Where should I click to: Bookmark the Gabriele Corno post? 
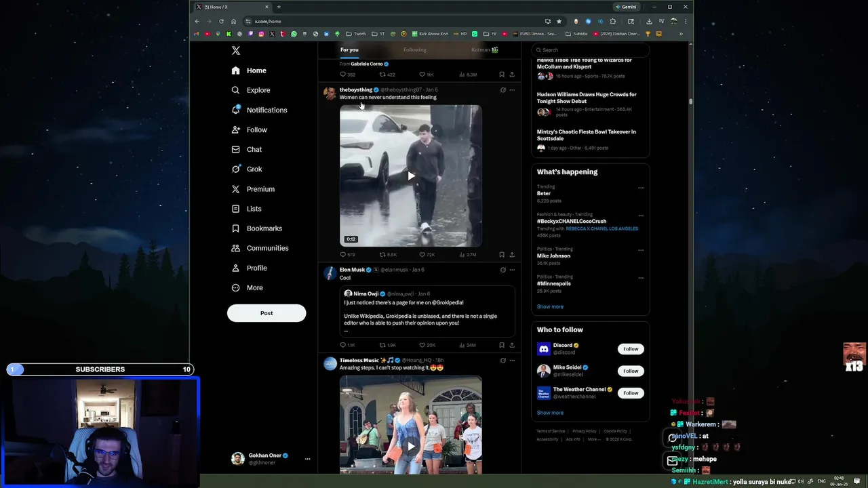[502, 75]
